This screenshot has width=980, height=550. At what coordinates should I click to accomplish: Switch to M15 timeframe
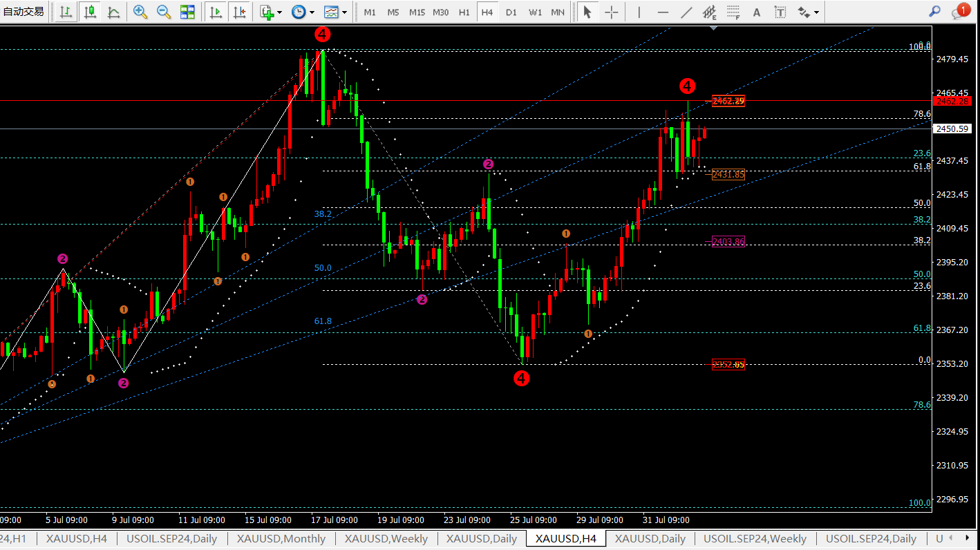[x=417, y=12]
